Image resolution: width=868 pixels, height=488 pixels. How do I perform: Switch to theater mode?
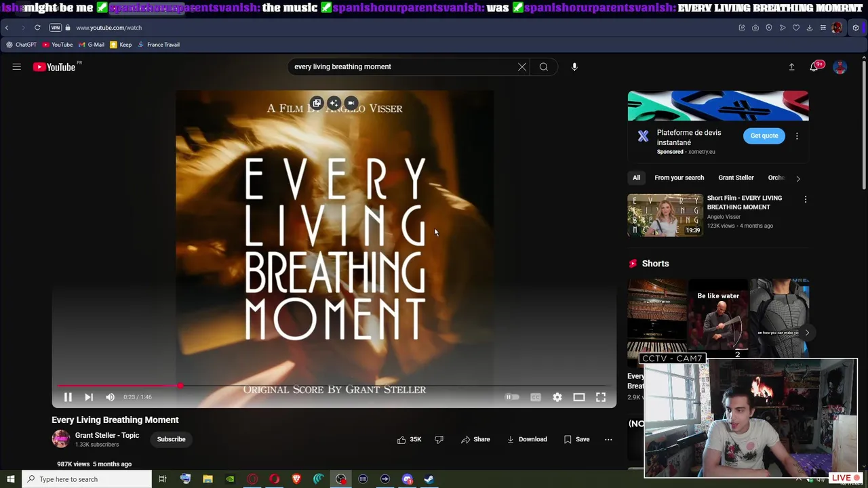[579, 397]
